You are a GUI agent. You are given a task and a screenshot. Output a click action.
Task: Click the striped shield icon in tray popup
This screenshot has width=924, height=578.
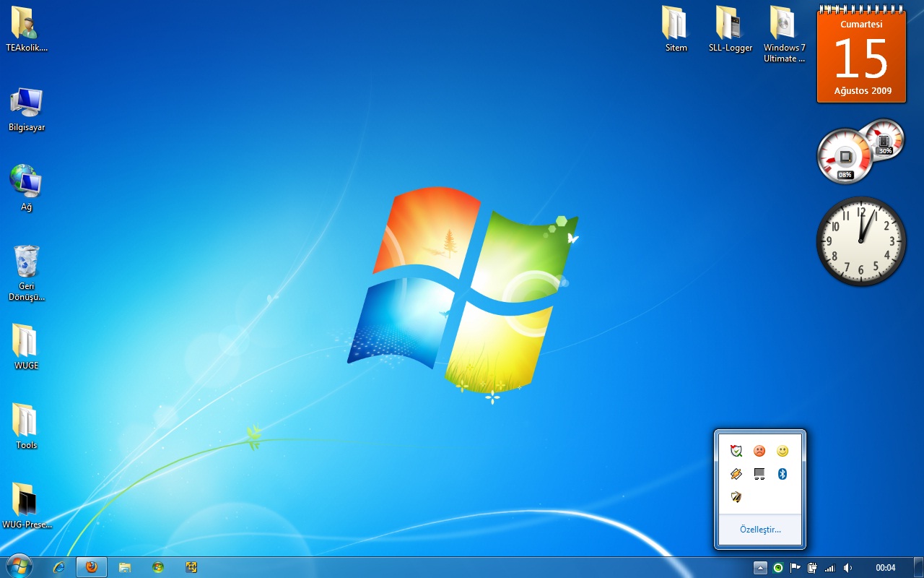coord(736,497)
